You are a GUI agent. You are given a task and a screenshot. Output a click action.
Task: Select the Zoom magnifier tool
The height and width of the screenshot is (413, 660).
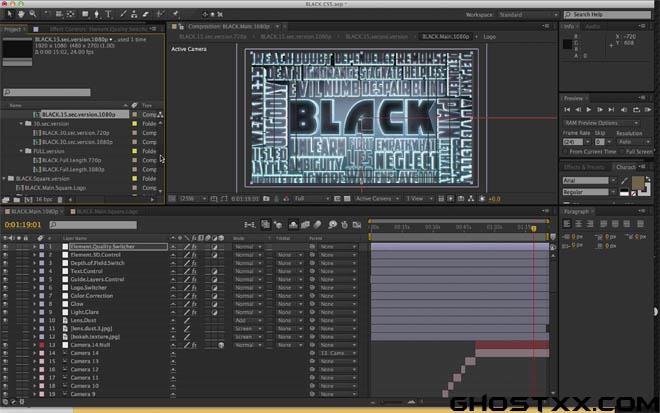[33, 14]
